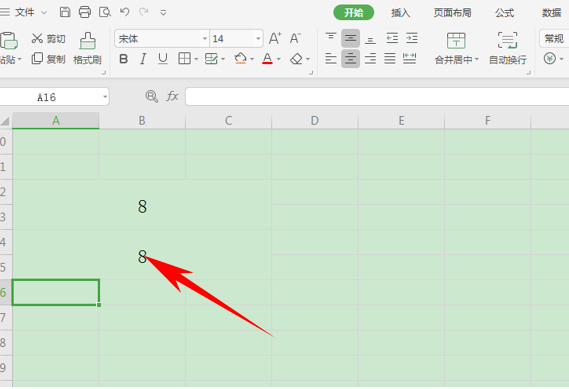Screen dimensions: 569x389
Task: Toggle Bold formatting
Action: tap(123, 59)
